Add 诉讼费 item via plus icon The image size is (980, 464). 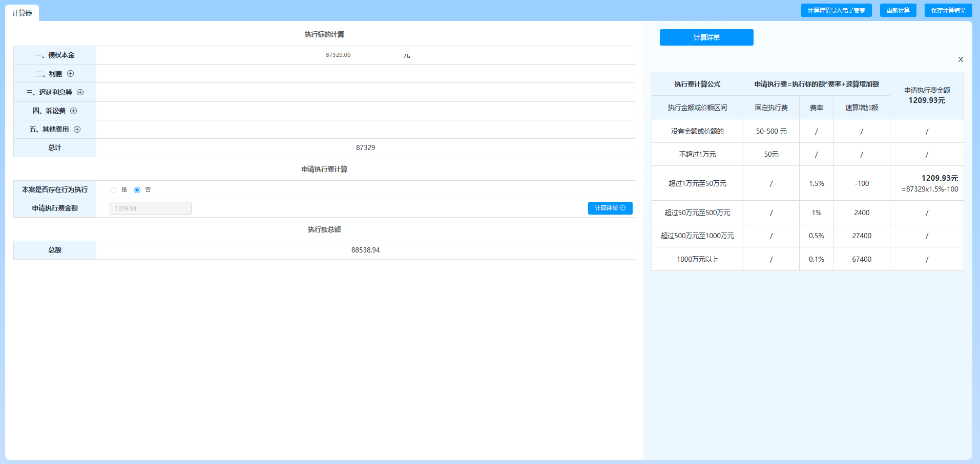click(x=74, y=111)
